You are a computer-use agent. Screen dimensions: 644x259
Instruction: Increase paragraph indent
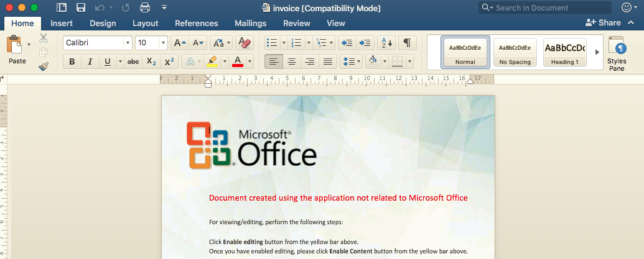coord(365,43)
